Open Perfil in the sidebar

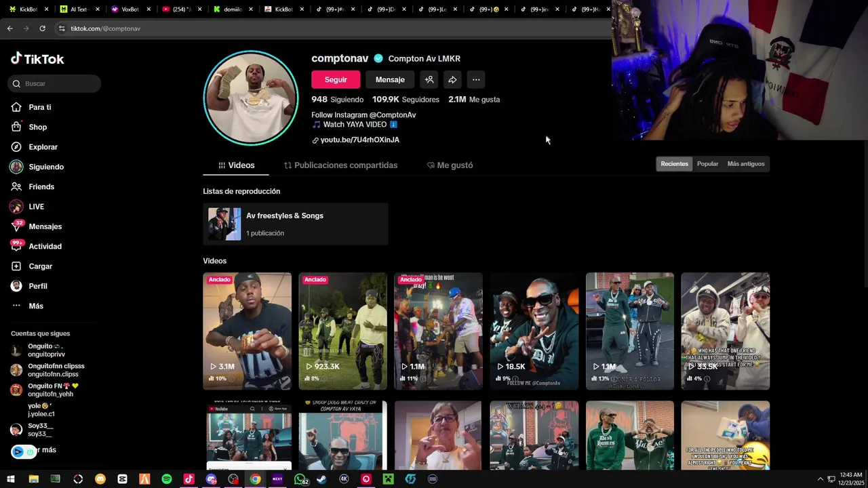point(30,286)
